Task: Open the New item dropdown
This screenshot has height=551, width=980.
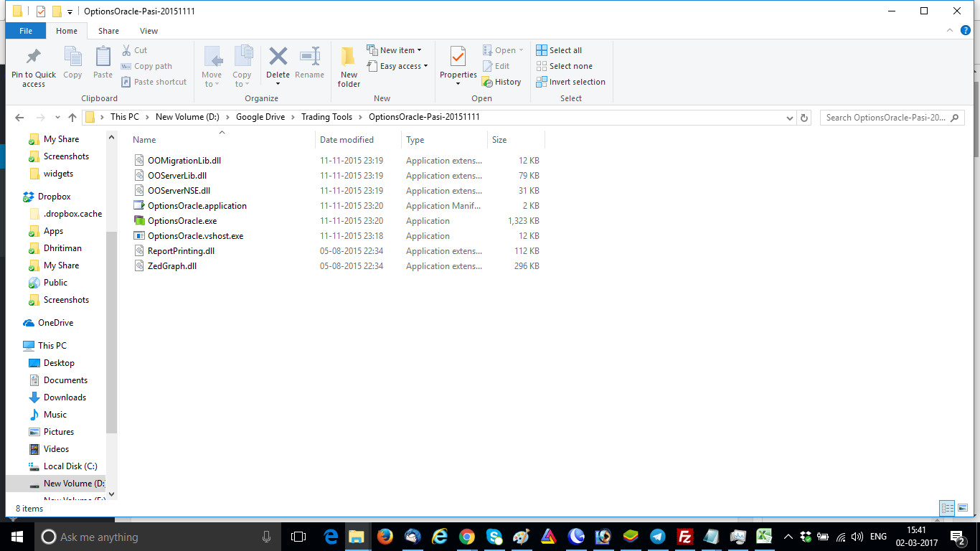Action: point(394,50)
